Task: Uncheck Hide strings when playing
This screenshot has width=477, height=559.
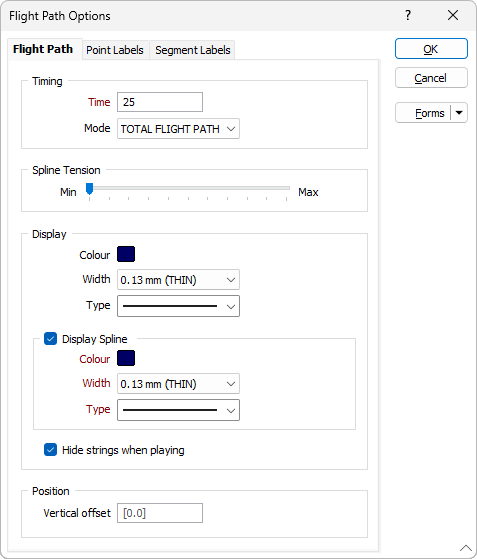Action: click(50, 450)
